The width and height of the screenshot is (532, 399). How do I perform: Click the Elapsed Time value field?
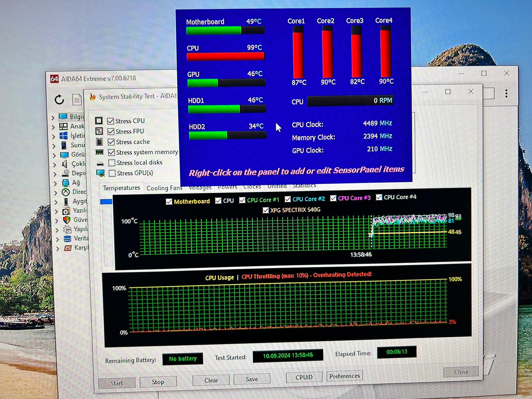[397, 352]
